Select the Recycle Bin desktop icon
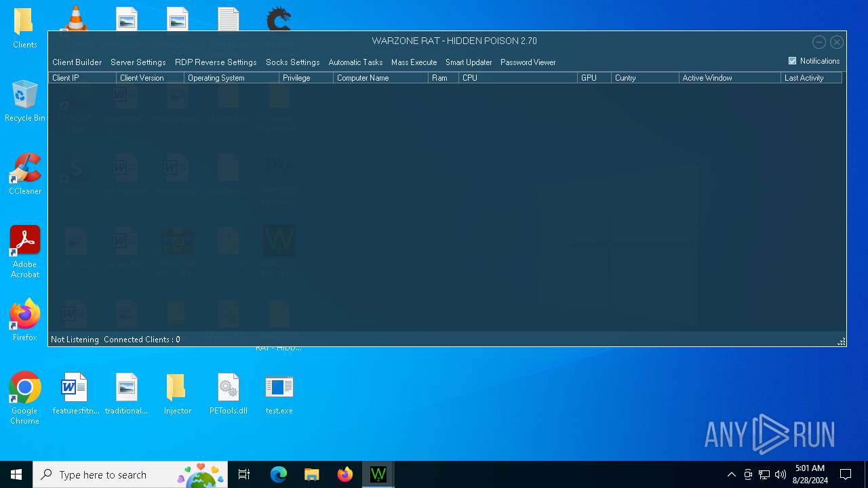 [24, 102]
